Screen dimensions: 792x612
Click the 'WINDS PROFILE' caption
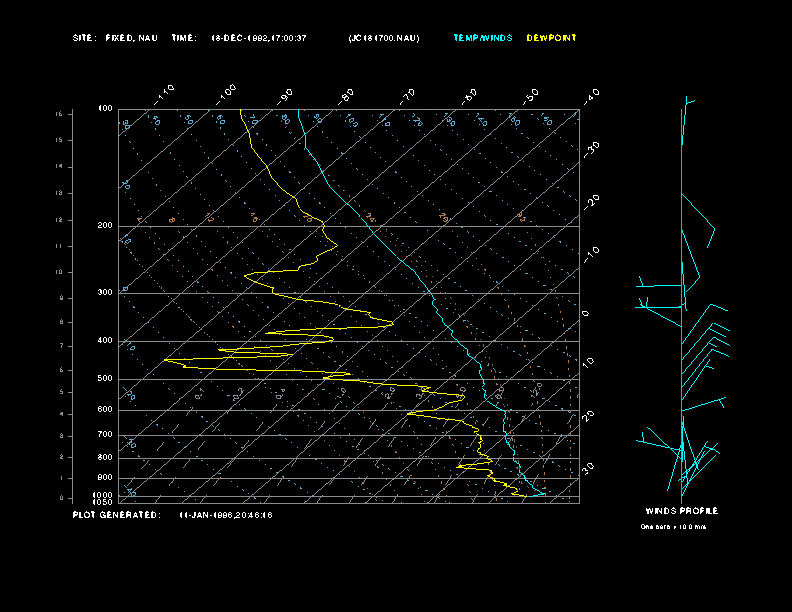point(682,511)
